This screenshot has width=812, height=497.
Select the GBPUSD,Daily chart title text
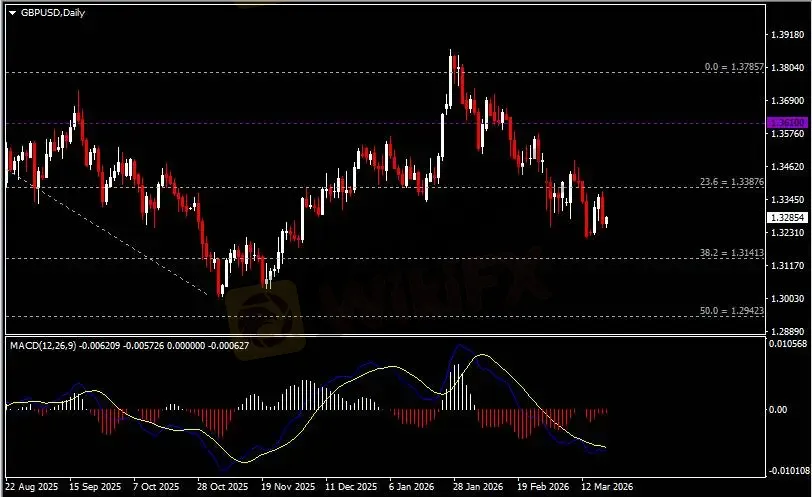coord(52,12)
